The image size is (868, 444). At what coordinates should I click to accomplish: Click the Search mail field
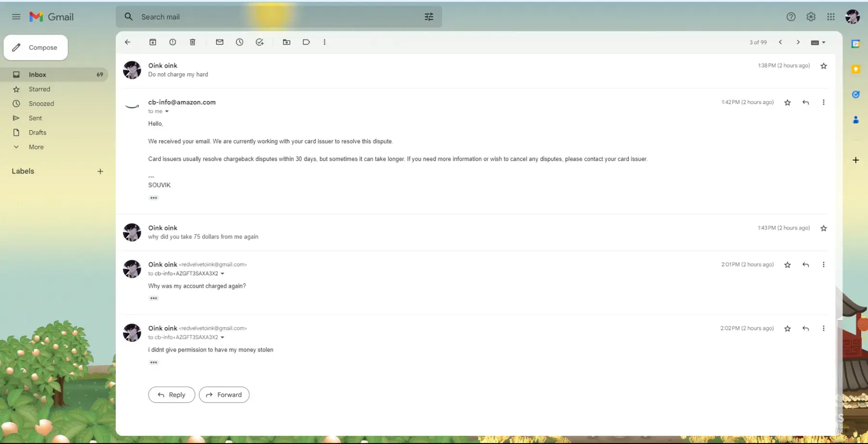coord(270,17)
